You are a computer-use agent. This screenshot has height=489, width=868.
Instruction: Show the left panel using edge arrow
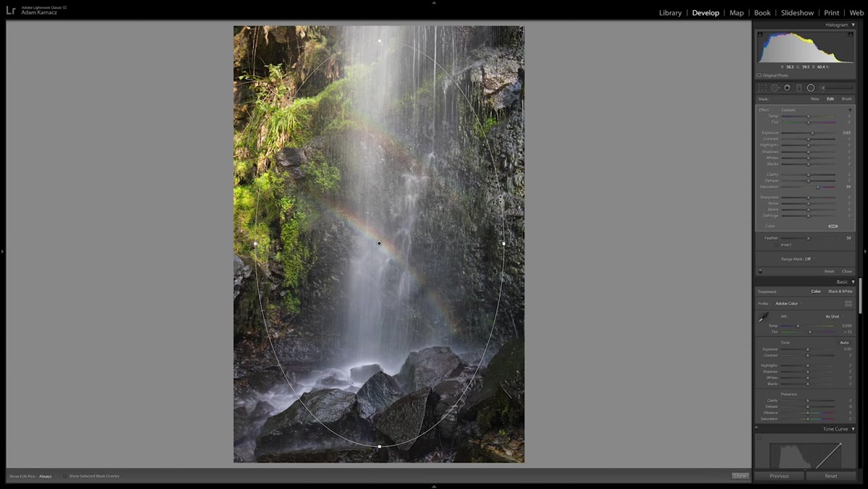tap(2, 251)
